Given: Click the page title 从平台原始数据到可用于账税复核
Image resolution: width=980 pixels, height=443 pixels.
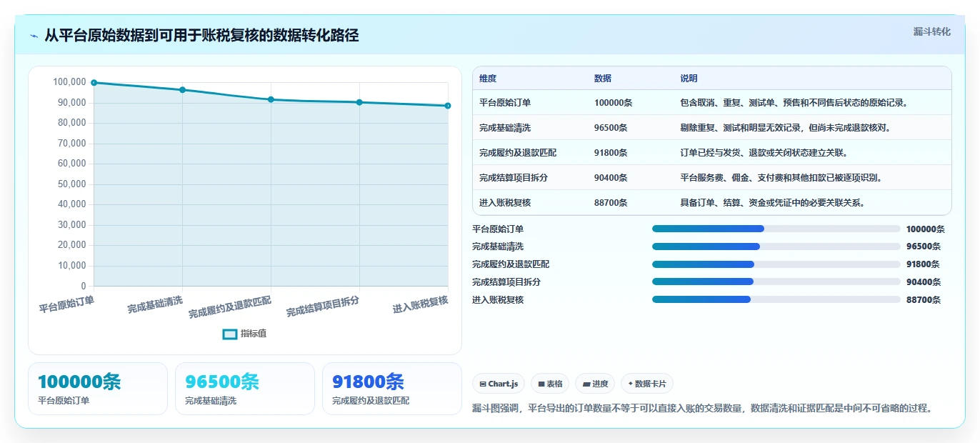Looking at the screenshot, I should pyautogui.click(x=201, y=36).
